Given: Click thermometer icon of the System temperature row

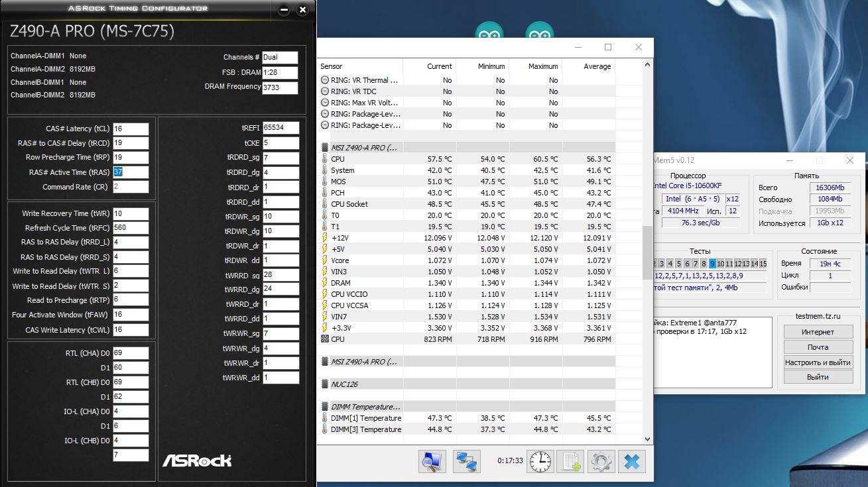Looking at the screenshot, I should (325, 170).
